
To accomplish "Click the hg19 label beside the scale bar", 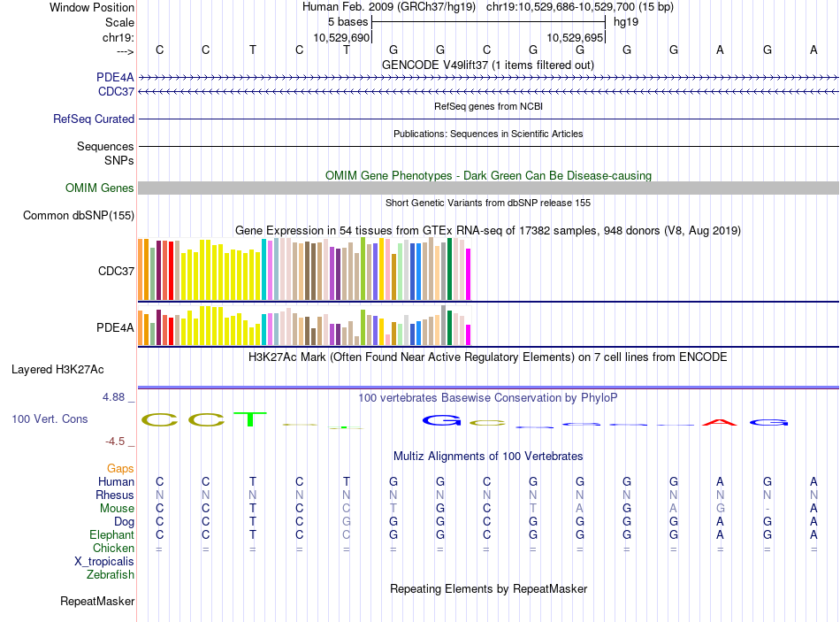I will coord(626,22).
